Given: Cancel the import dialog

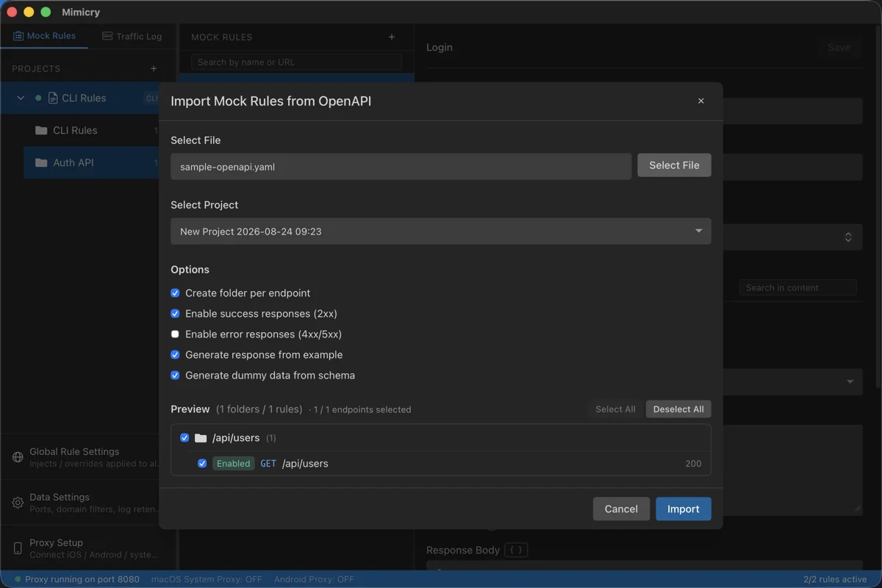Looking at the screenshot, I should (x=621, y=509).
